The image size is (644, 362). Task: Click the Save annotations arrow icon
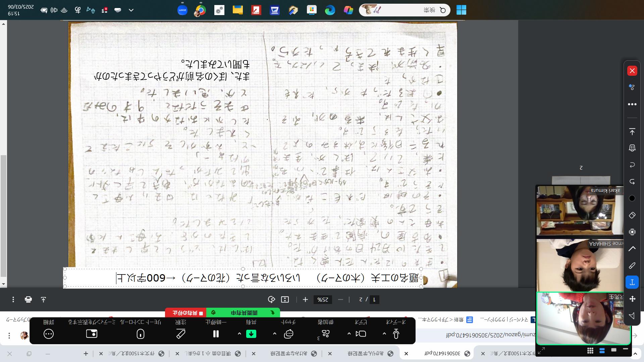coord(632,132)
